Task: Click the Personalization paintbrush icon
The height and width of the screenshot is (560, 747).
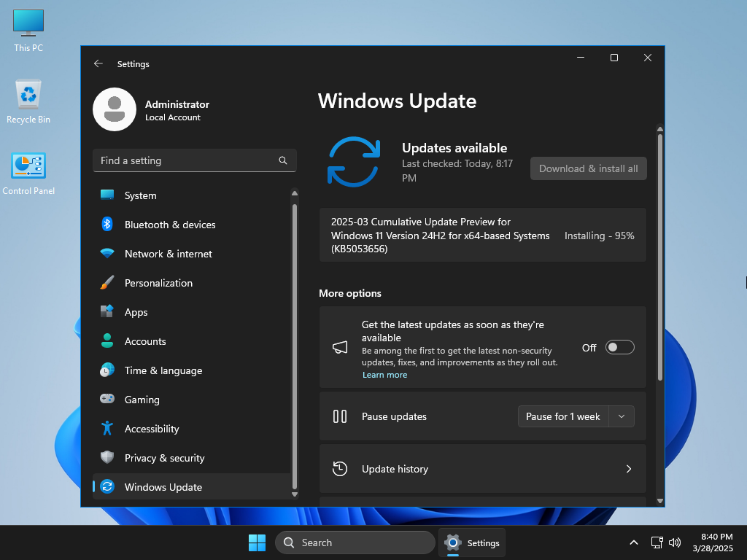Action: (107, 282)
